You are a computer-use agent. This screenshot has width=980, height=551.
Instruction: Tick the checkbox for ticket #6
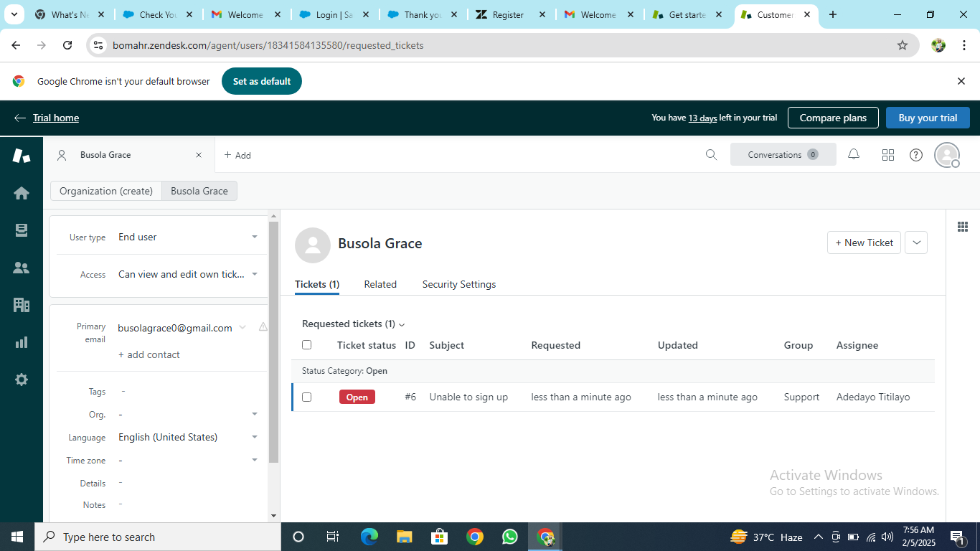point(307,397)
